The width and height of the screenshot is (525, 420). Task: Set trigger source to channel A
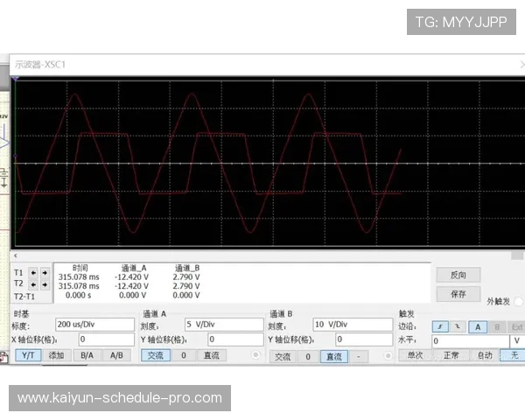click(478, 325)
